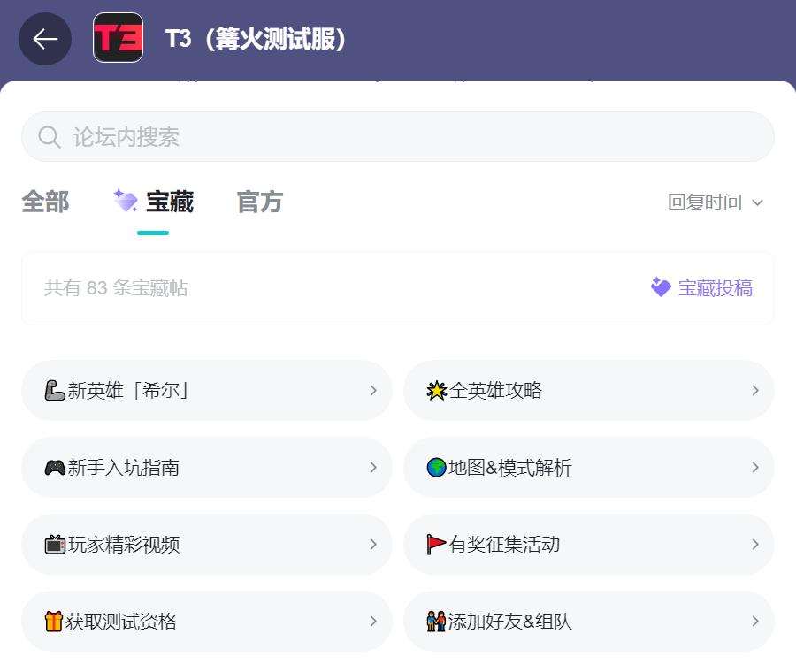This screenshot has width=796, height=672.
Task: Switch to the 全部 tab
Action: 44,202
